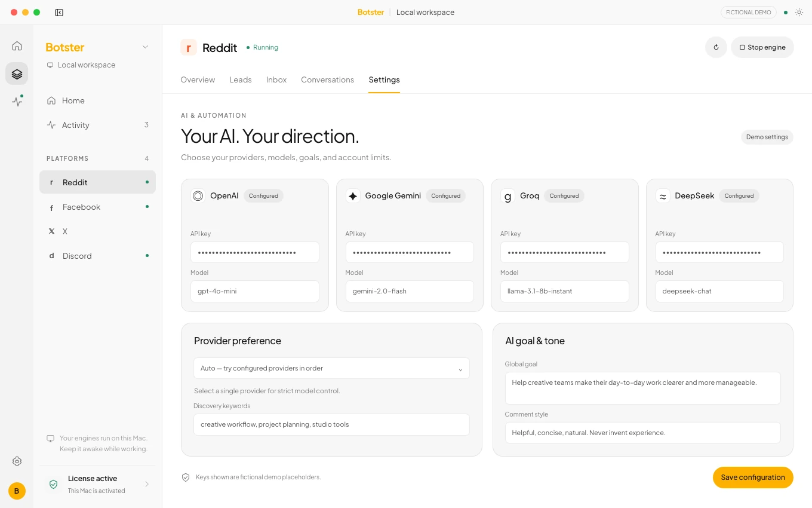Select Reddit platform in sidebar
812x508 pixels.
coord(97,182)
